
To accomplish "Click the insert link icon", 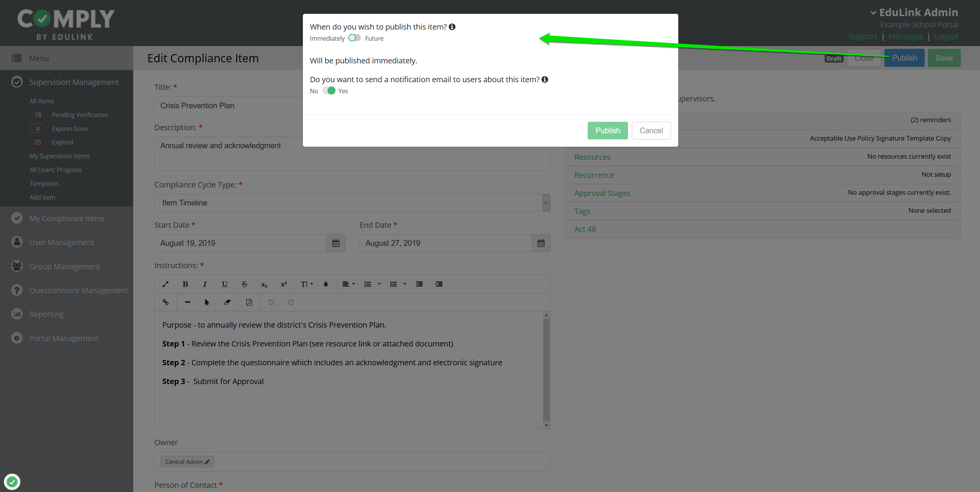I will point(165,302).
